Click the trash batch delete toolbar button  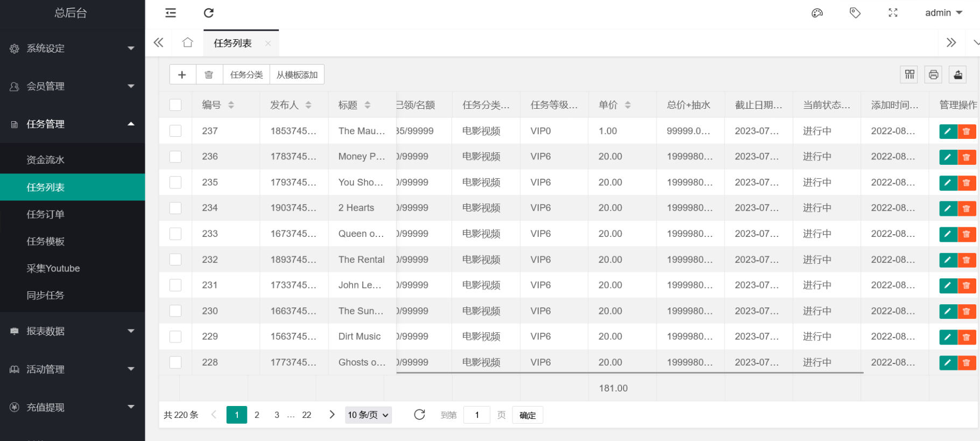209,74
